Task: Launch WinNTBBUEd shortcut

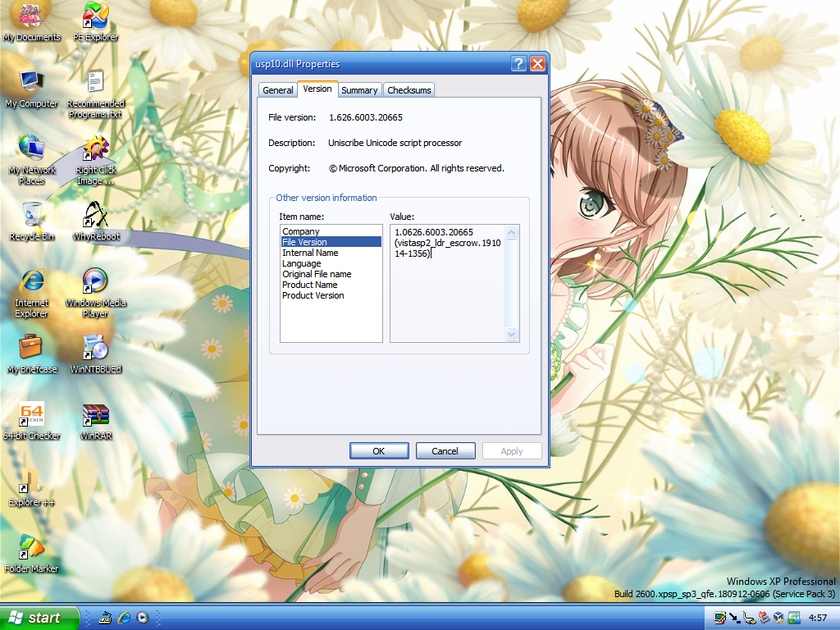Action: [x=95, y=354]
